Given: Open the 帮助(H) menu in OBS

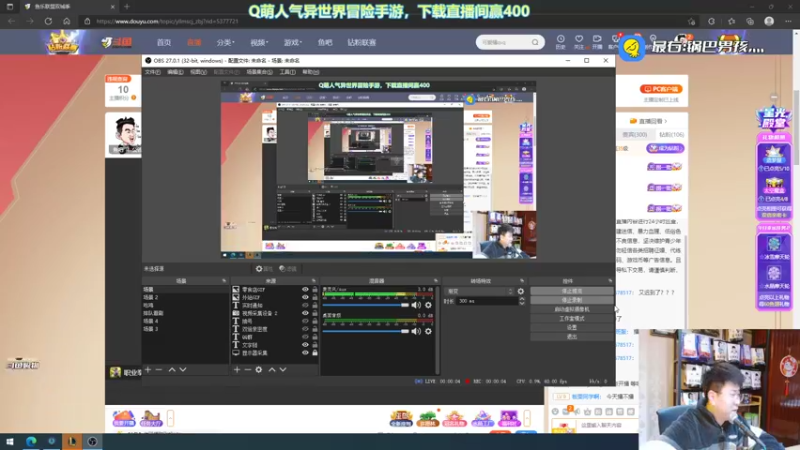Looking at the screenshot, I should (311, 72).
